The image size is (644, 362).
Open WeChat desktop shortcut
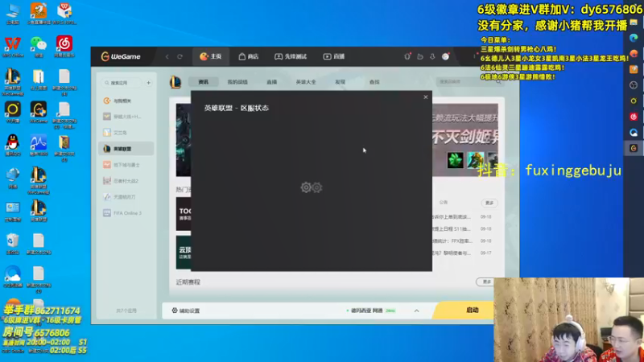[x=39, y=47]
